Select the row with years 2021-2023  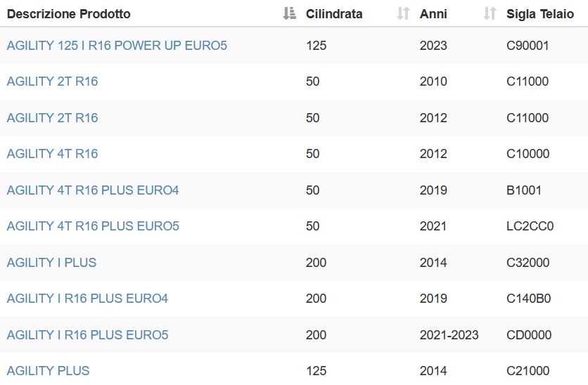294,334
